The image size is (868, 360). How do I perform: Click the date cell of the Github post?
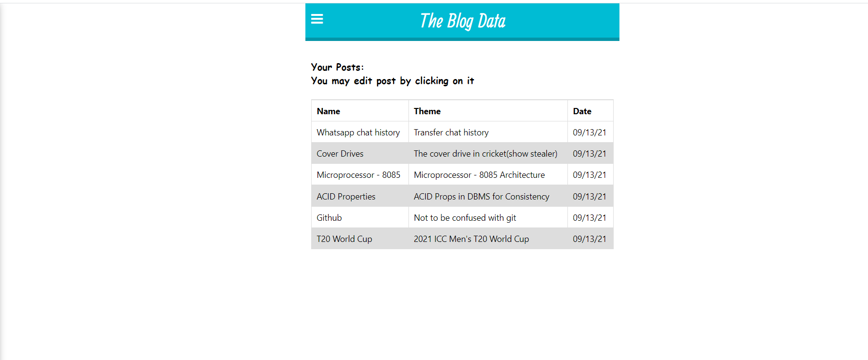[589, 217]
